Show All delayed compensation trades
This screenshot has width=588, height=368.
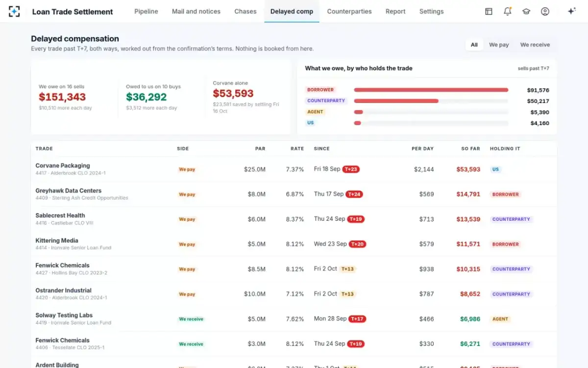point(474,45)
